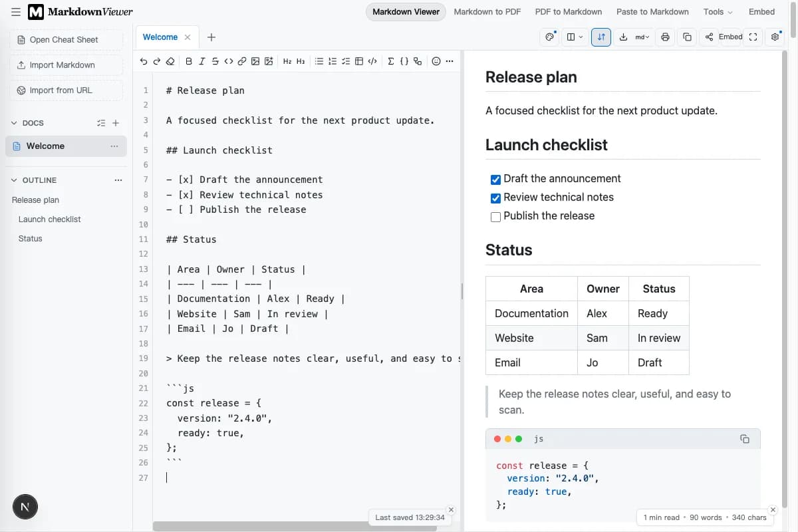Copy the js code block in preview
The height and width of the screenshot is (532, 798).
coord(745,439)
